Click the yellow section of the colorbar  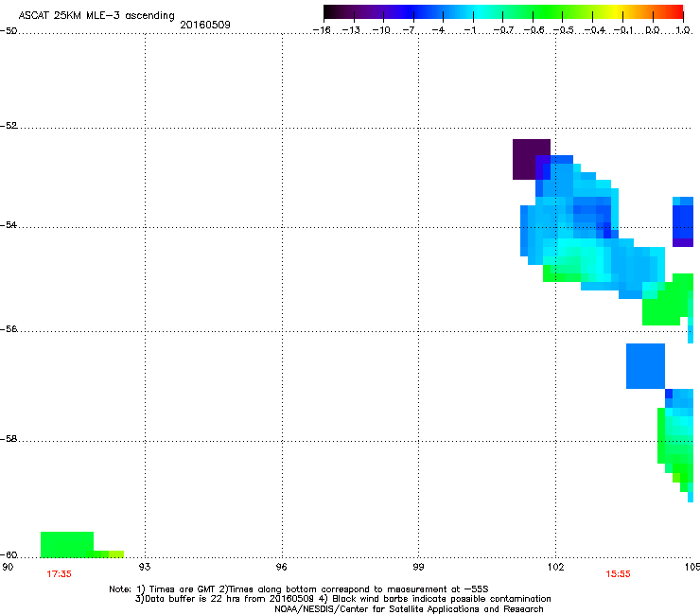pyautogui.click(x=617, y=12)
